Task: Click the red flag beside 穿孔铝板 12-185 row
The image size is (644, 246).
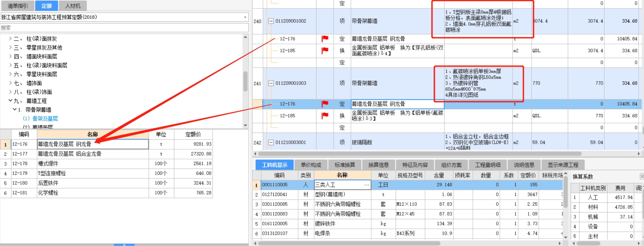Action: tap(325, 51)
